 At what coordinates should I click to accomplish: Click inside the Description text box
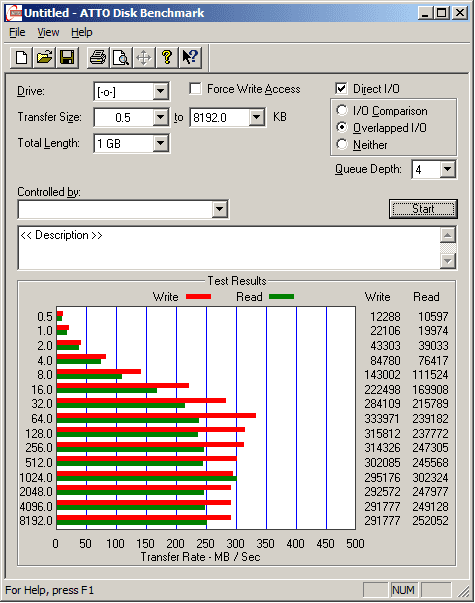[x=229, y=248]
